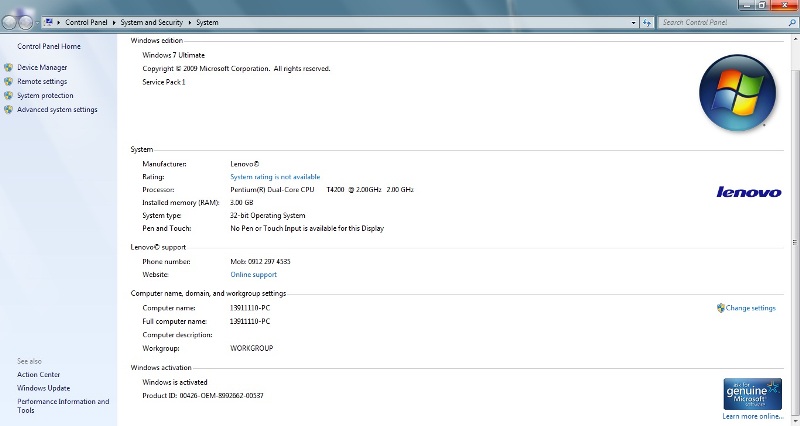The image size is (800, 426).
Task: Click the Windows 7 logo orb
Action: [737, 93]
